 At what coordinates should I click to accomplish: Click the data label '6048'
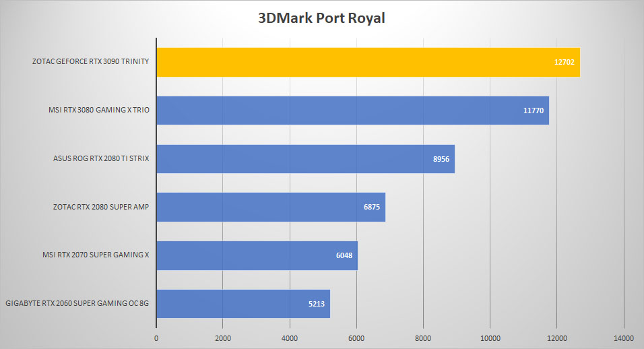point(344,255)
